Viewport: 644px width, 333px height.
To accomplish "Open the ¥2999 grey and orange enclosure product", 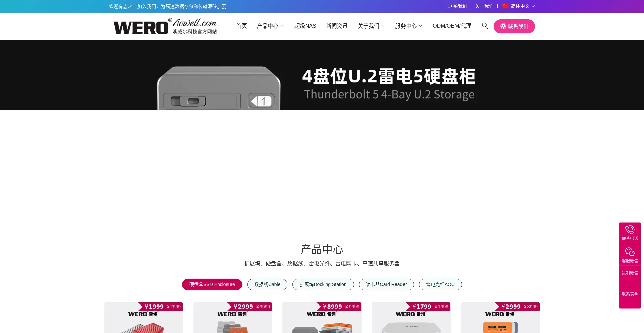I will pos(233,318).
